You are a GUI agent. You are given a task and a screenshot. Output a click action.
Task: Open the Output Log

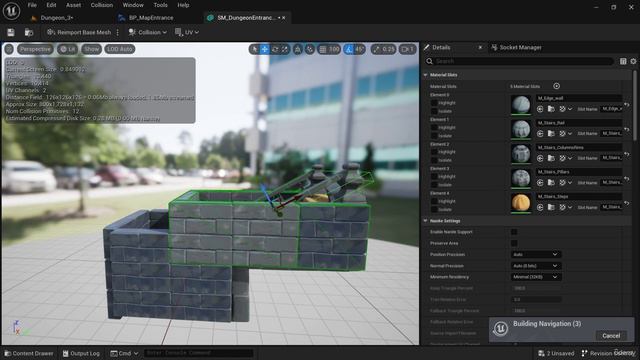click(x=81, y=353)
